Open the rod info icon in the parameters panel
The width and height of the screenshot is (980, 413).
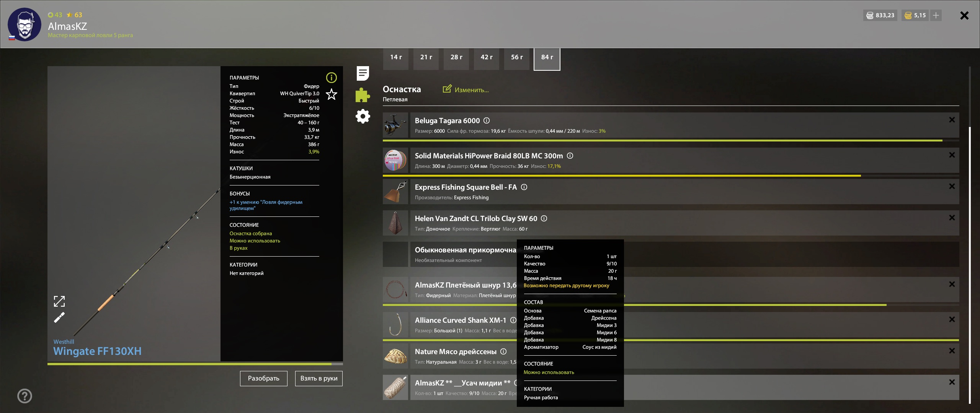click(331, 78)
